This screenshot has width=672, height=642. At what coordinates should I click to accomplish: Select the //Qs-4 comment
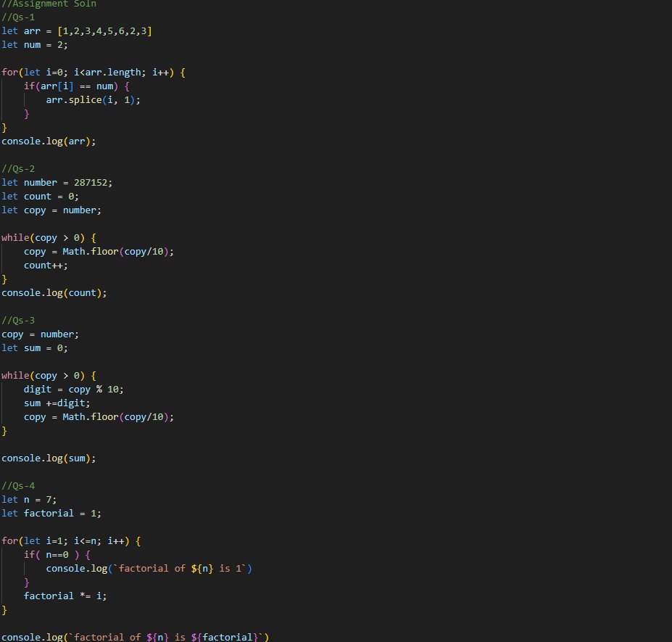pos(18,485)
